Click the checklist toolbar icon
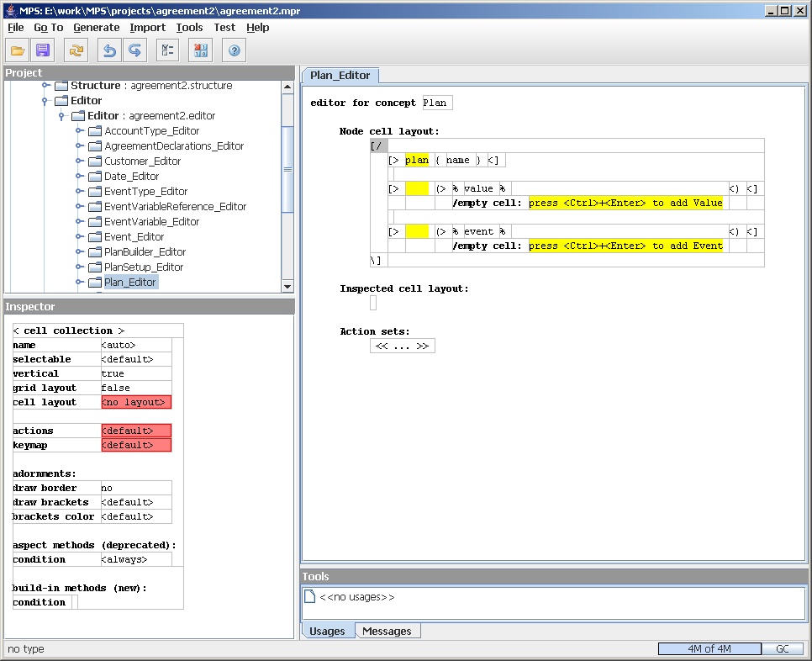 (x=167, y=50)
